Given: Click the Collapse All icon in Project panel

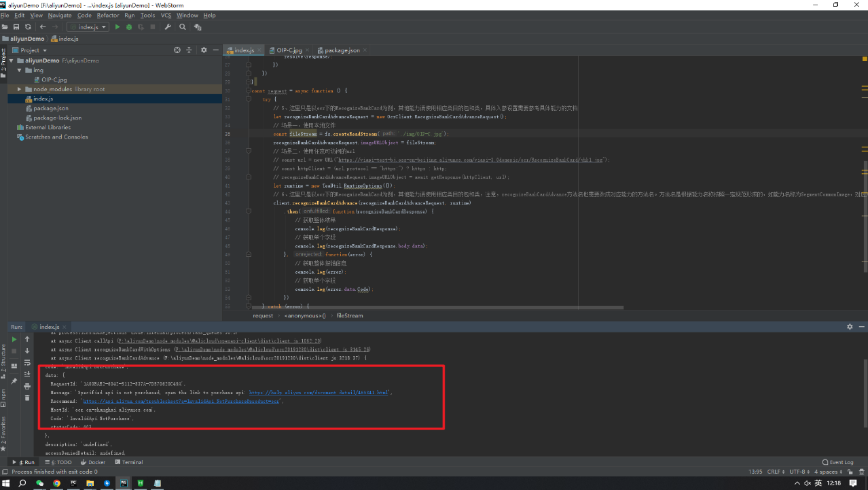Looking at the screenshot, I should [x=189, y=50].
